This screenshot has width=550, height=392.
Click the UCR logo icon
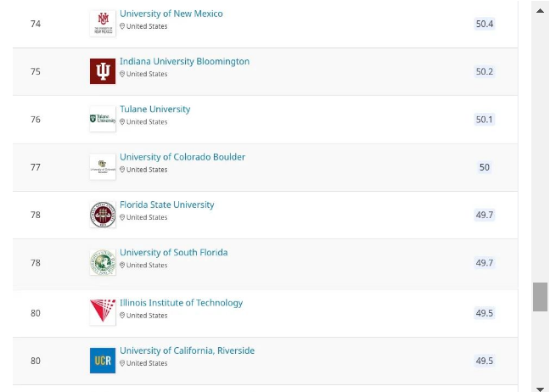click(x=103, y=361)
